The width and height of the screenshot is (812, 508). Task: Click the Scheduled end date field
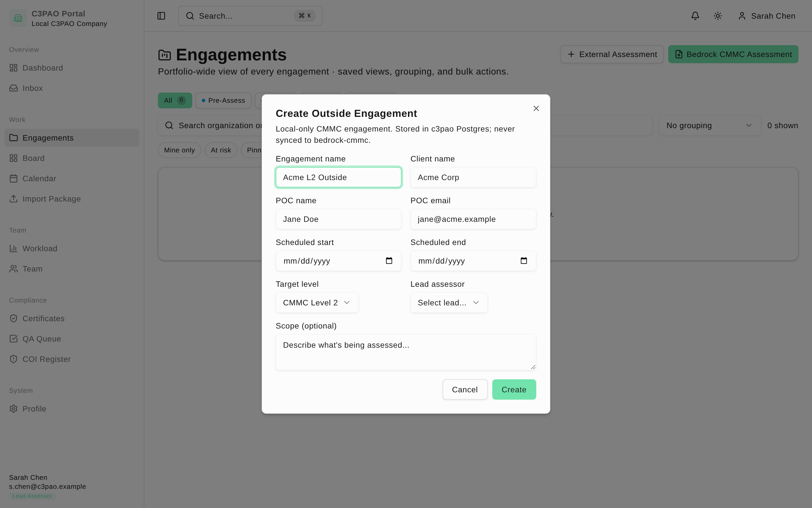tap(473, 261)
